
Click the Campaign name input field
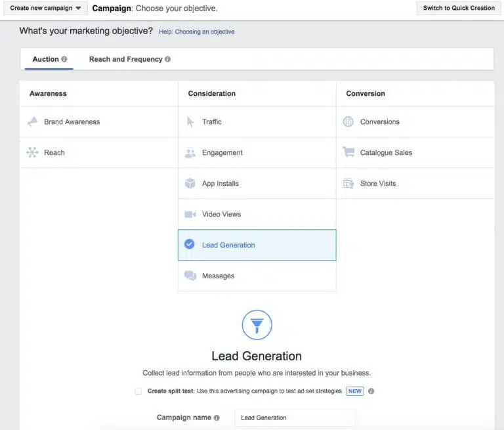point(295,418)
